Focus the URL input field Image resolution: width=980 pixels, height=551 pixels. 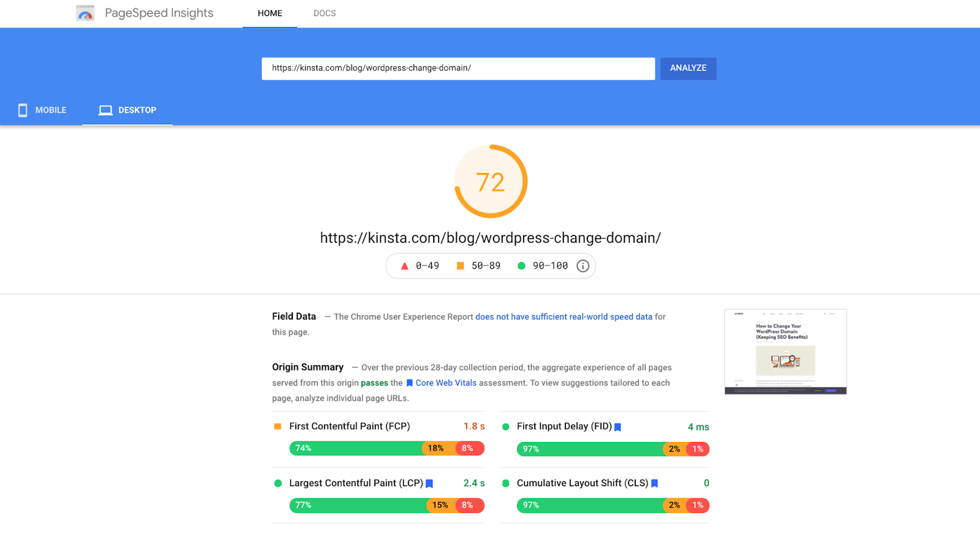point(458,68)
